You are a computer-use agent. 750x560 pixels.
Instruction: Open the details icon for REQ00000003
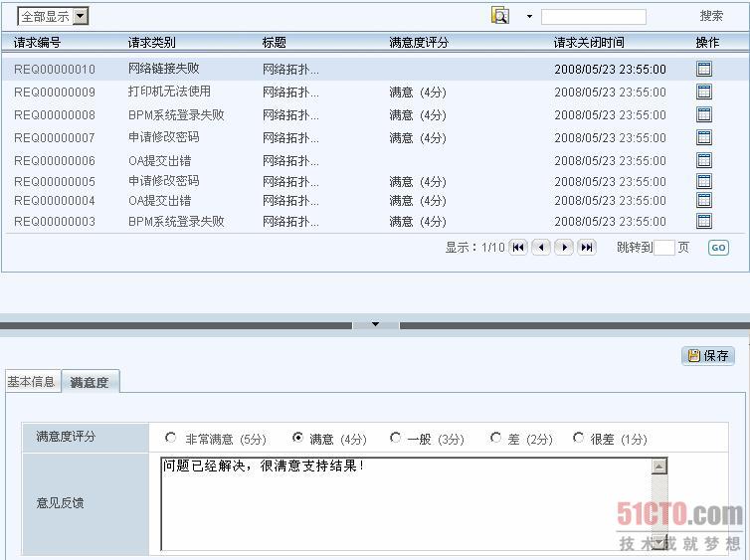coord(703,221)
